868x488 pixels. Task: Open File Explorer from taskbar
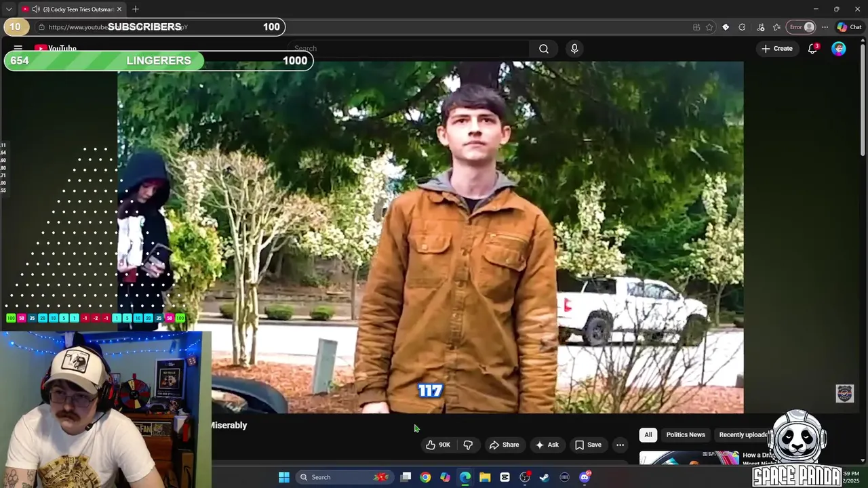pos(485,477)
